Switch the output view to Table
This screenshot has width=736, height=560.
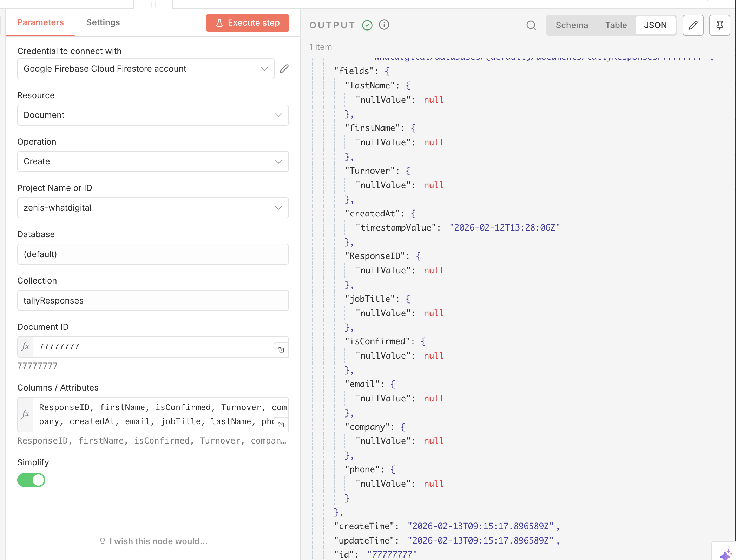point(616,25)
